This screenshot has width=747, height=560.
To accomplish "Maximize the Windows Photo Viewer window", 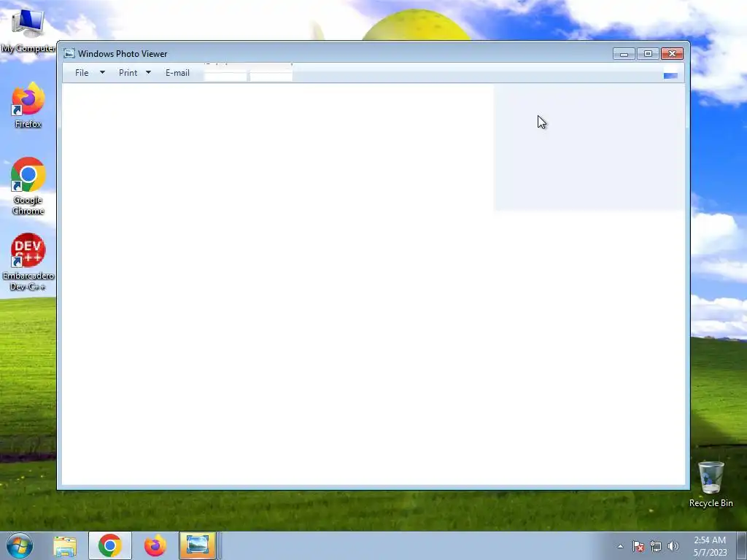I will pyautogui.click(x=648, y=54).
